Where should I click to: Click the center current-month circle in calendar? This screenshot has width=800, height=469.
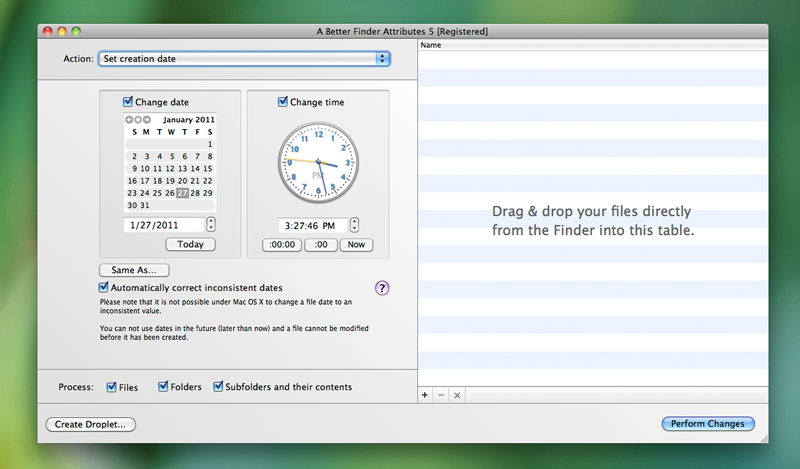(x=138, y=119)
